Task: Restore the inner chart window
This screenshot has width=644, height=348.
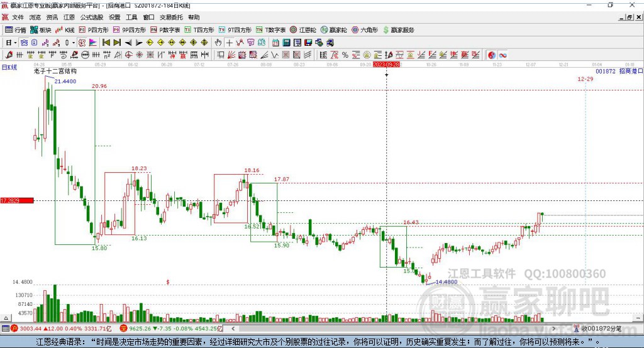Action: point(629,17)
